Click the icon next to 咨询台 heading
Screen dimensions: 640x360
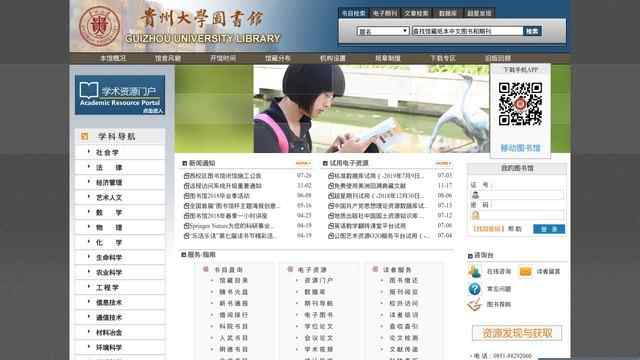coord(470,256)
